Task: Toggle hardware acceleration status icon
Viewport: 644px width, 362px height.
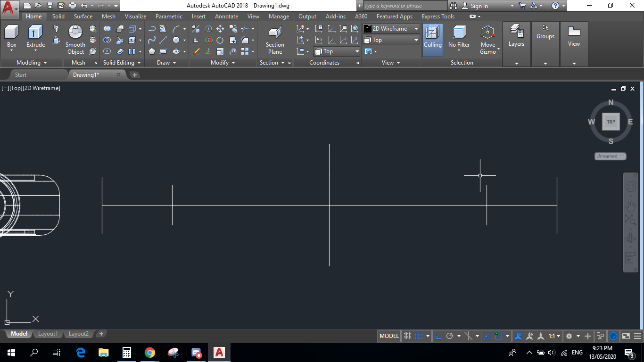Action: click(613, 336)
